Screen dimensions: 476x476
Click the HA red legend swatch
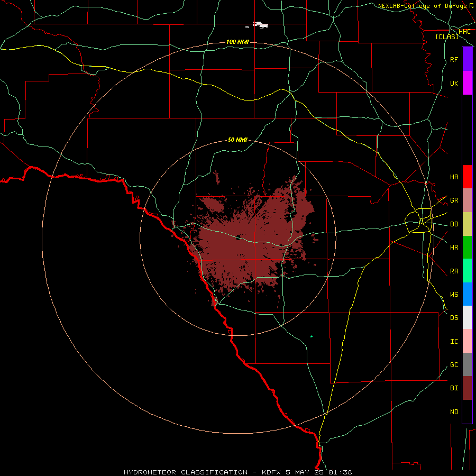point(467,177)
